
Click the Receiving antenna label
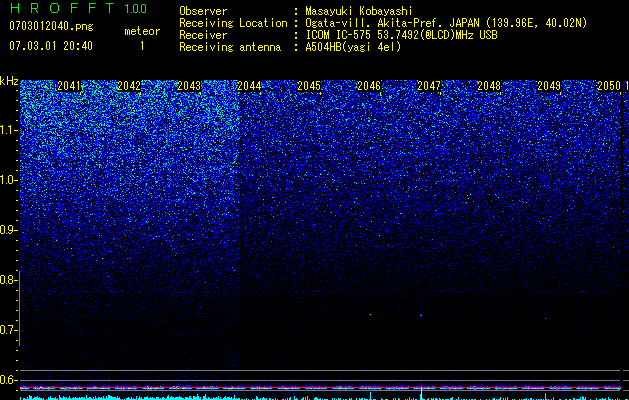click(x=230, y=47)
